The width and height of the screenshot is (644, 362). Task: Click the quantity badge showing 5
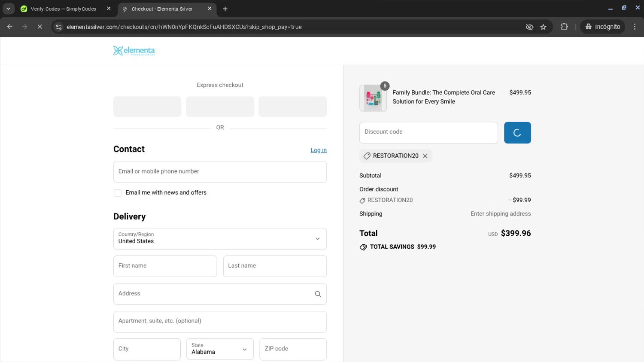(x=385, y=86)
